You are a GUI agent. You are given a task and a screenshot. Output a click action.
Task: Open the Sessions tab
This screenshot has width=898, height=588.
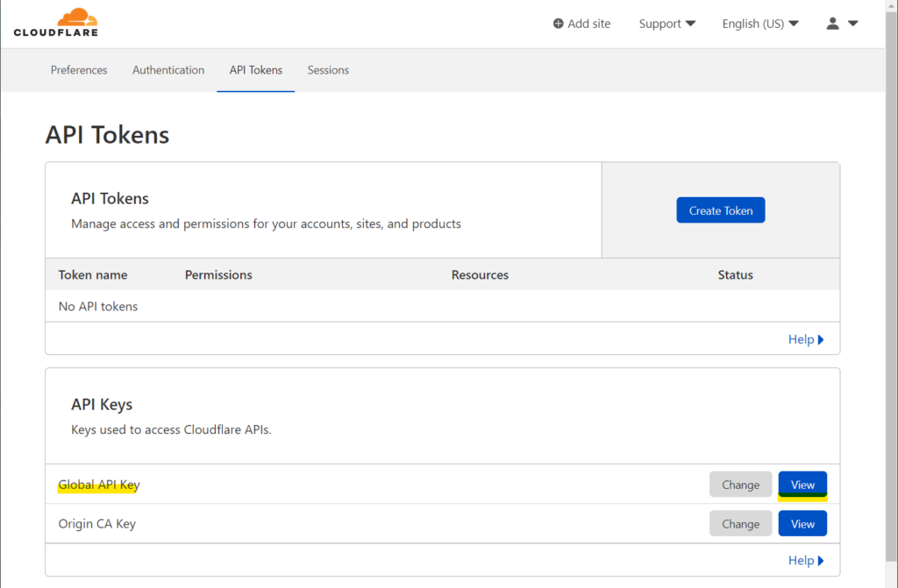point(328,70)
